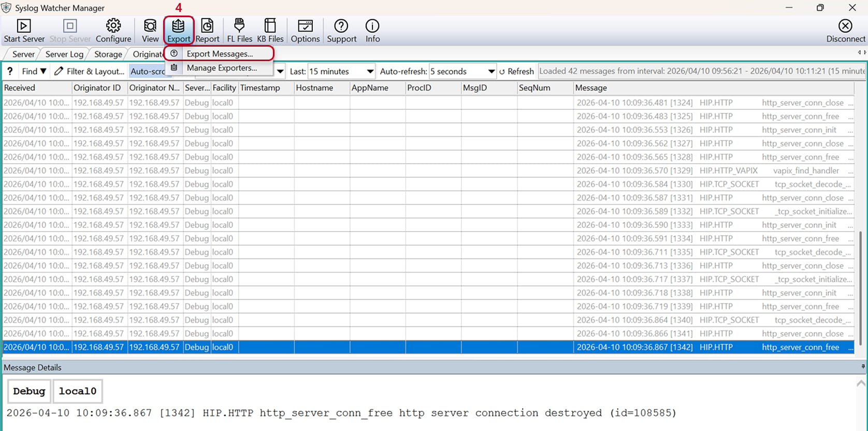Click the help question mark beside Find
Viewport: 868px width, 431px height.
click(x=10, y=71)
